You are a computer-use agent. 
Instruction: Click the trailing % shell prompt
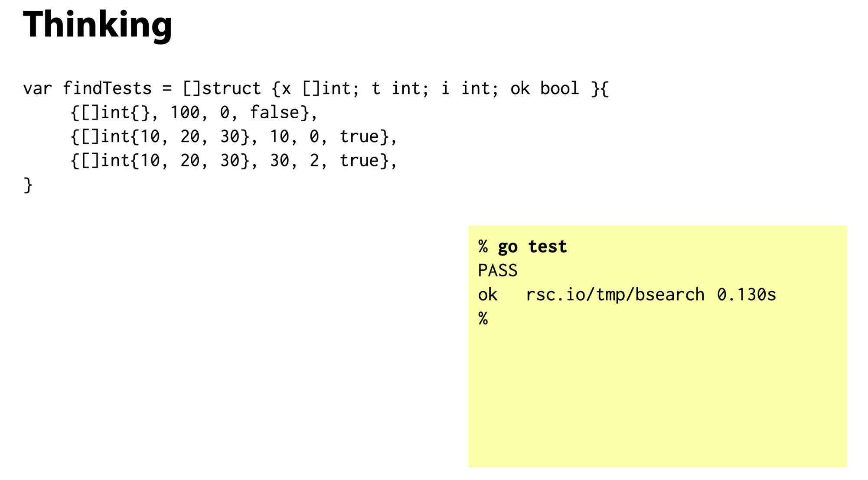483,319
